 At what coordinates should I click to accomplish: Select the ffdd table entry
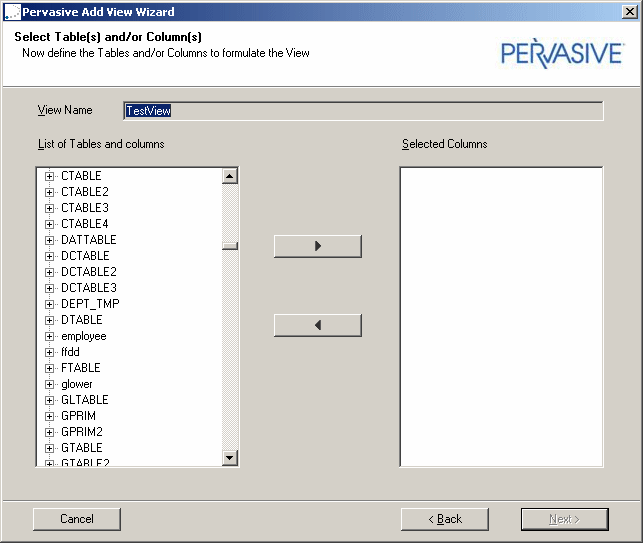pos(70,352)
